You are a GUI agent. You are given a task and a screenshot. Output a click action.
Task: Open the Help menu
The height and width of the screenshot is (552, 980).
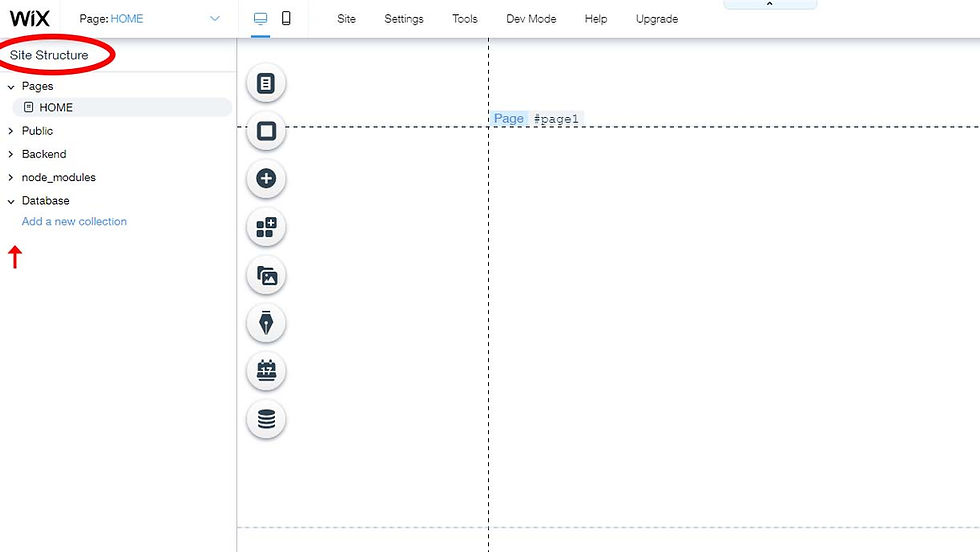596,19
